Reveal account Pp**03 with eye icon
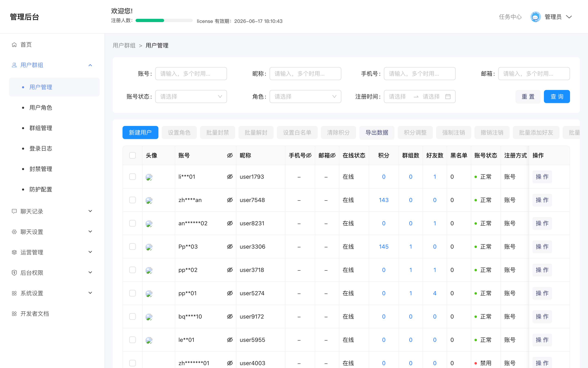The height and width of the screenshot is (368, 588). (x=230, y=247)
